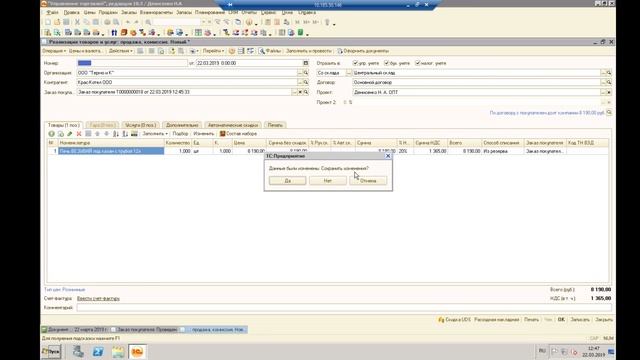
Task: Open the Автоматические скидки tab
Action: coord(233,125)
